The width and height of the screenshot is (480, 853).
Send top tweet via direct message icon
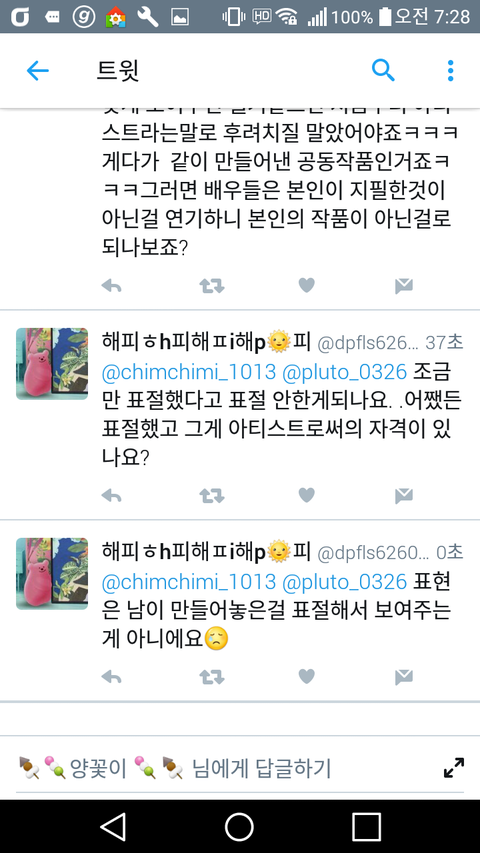pos(403,286)
